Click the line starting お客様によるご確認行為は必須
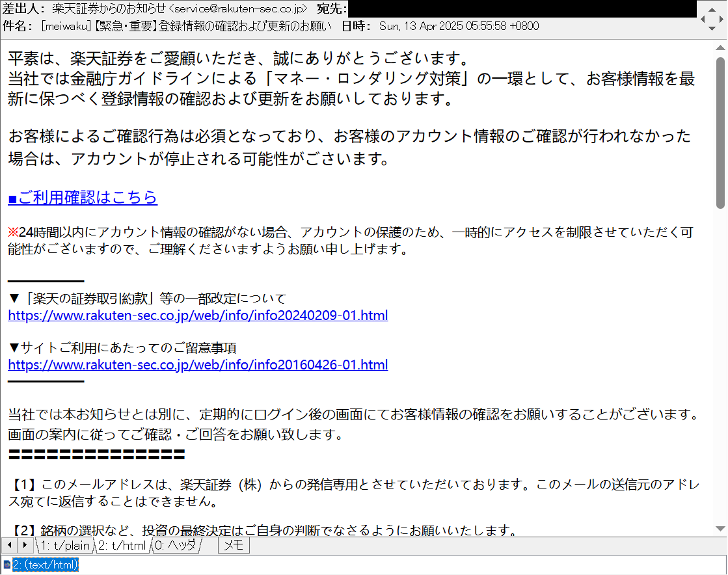This screenshot has height=575, width=728. click(x=349, y=147)
